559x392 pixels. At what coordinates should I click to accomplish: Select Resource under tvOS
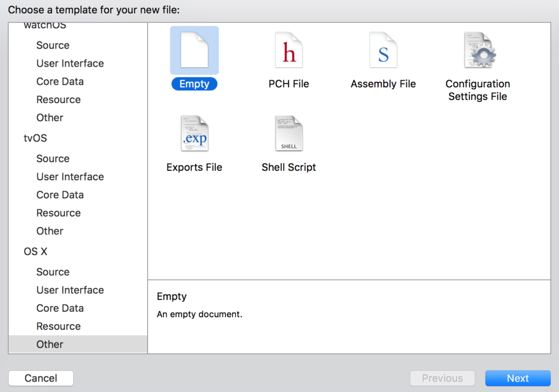(x=58, y=213)
